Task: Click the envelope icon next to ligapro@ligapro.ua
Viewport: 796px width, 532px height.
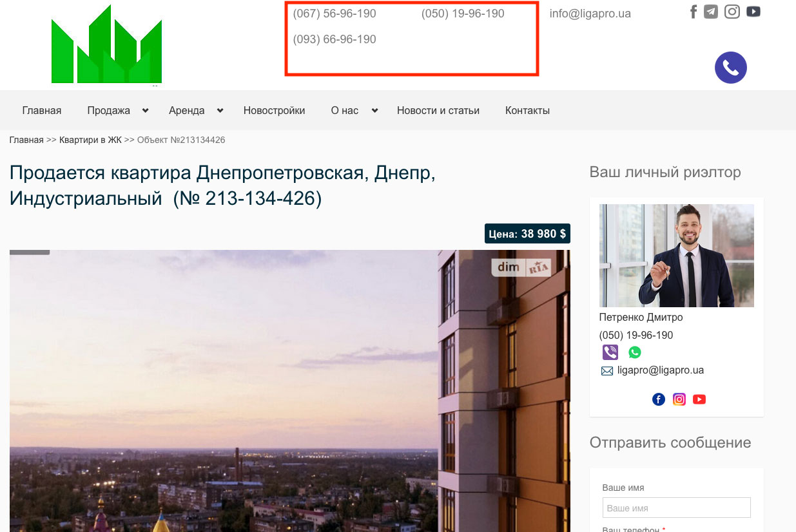Action: (x=607, y=371)
